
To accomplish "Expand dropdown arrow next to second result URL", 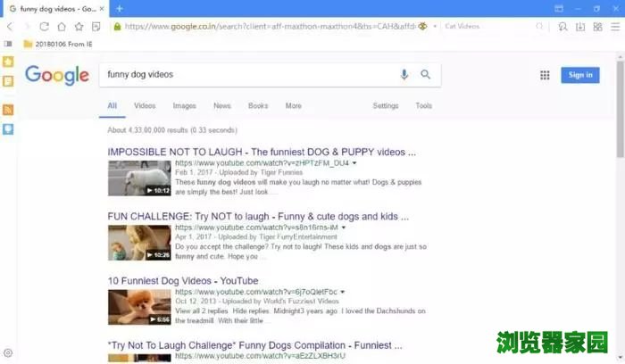I will [346, 228].
